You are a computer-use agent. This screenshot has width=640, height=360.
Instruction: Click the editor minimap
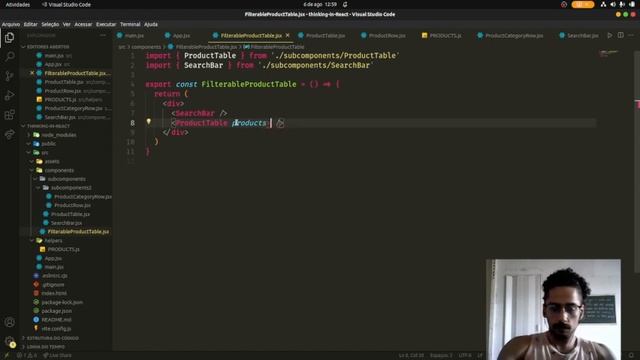(x=609, y=53)
